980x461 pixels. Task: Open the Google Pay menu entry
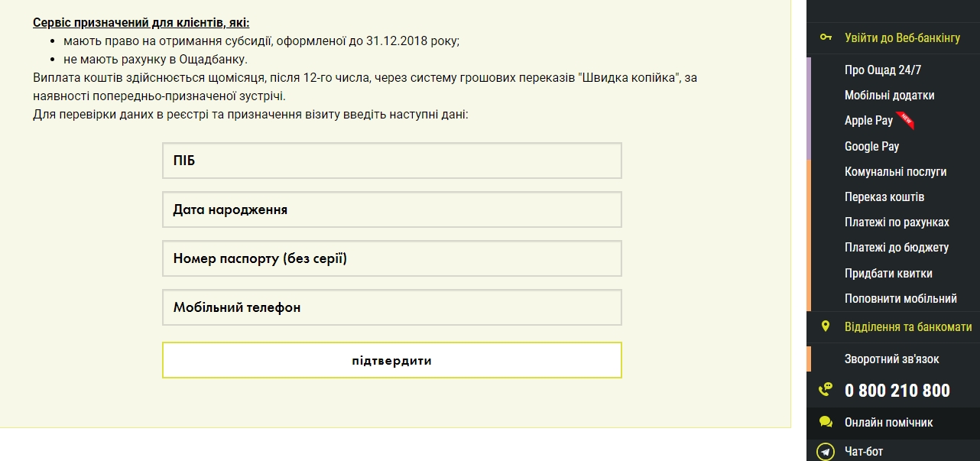pyautogui.click(x=871, y=146)
